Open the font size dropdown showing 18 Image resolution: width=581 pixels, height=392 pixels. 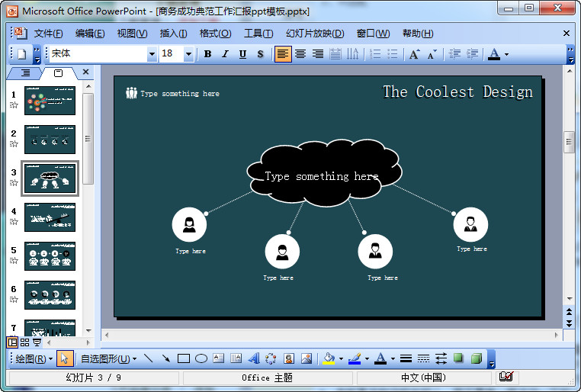coord(188,54)
